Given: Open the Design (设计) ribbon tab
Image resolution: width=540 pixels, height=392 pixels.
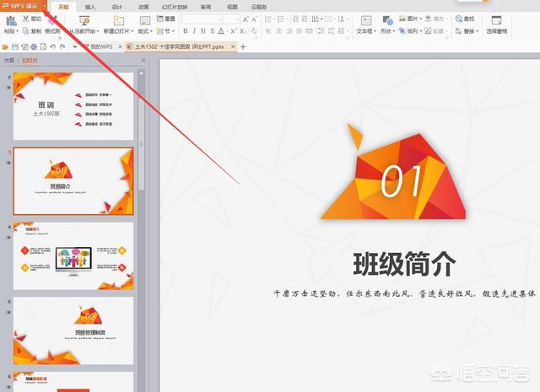Looking at the screenshot, I should pos(116,6).
